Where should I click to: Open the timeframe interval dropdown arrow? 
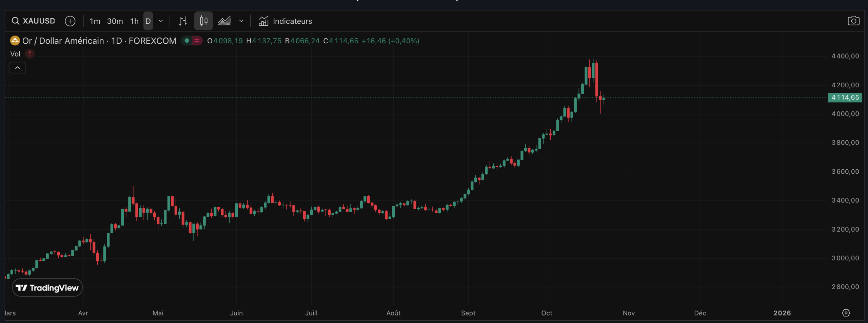[161, 21]
